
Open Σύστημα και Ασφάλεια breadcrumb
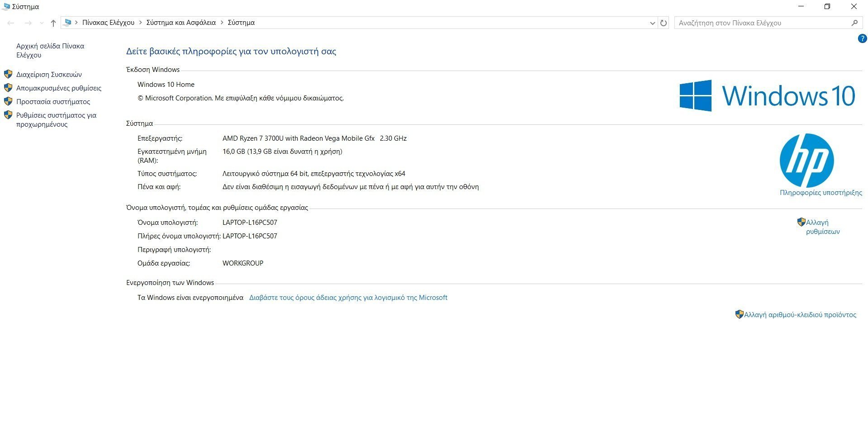tap(181, 23)
